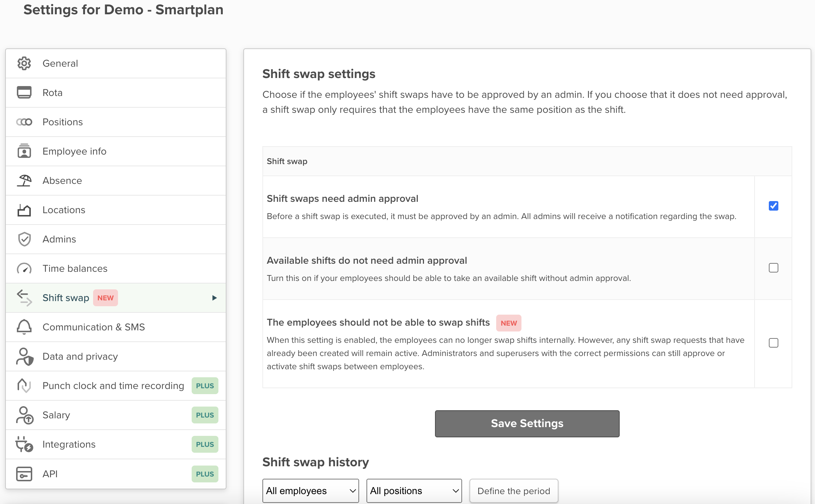
Task: Check employees should not be able to swap shifts
Action: click(773, 343)
